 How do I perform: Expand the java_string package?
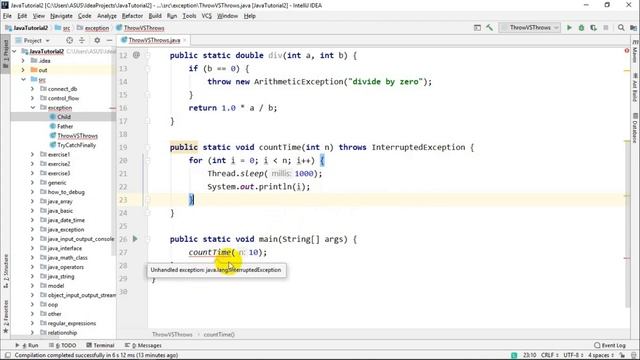click(x=33, y=276)
